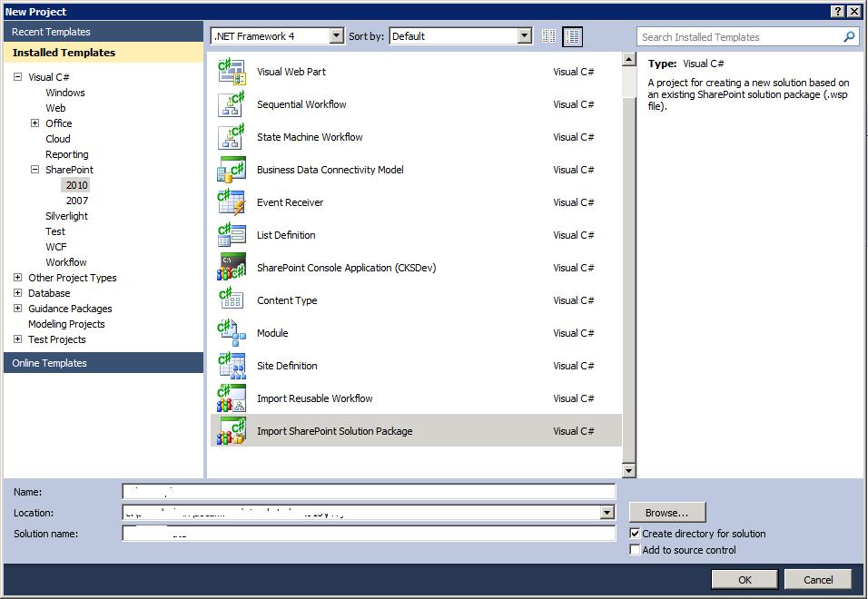This screenshot has height=599, width=868.
Task: Click into the Solution name field
Action: click(x=369, y=533)
